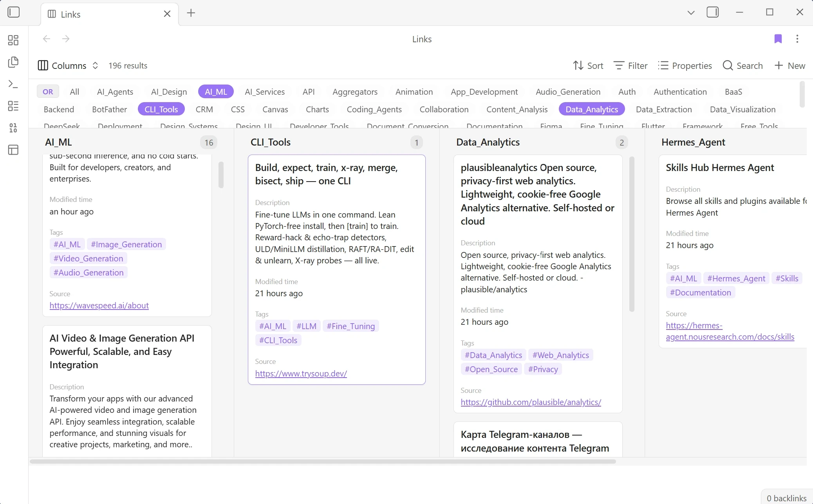This screenshot has height=504, width=813.
Task: Open the wavespeed.ai/about source link
Action: tap(99, 305)
